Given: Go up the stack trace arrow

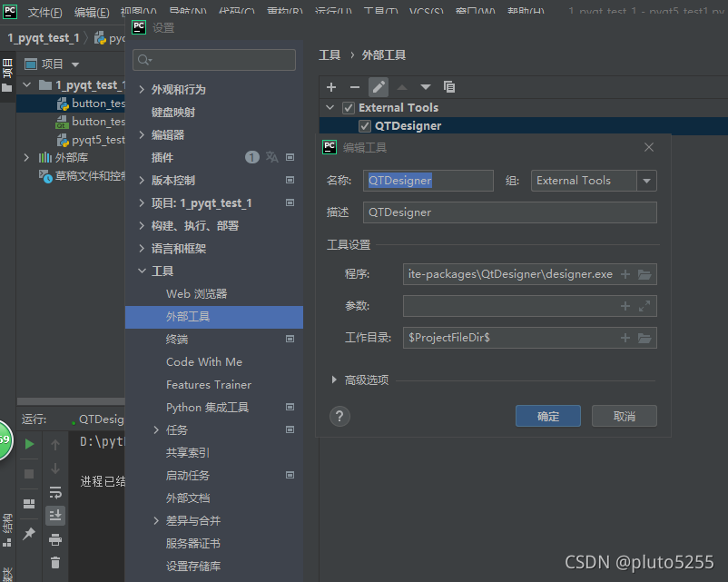Looking at the screenshot, I should point(55,445).
